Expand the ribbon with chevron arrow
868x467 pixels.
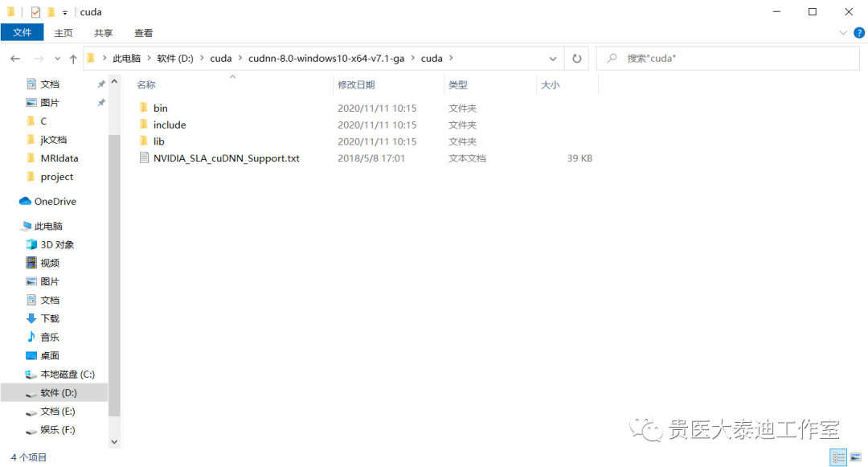coord(842,33)
